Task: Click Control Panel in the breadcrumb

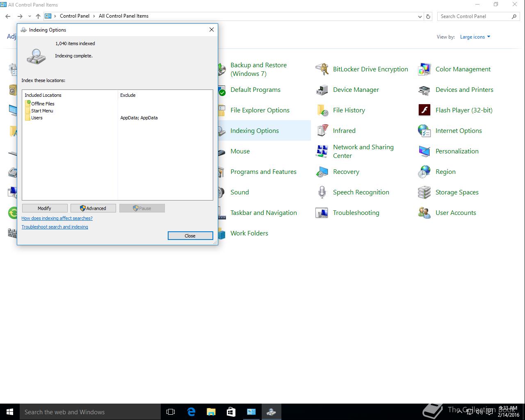Action: point(75,16)
